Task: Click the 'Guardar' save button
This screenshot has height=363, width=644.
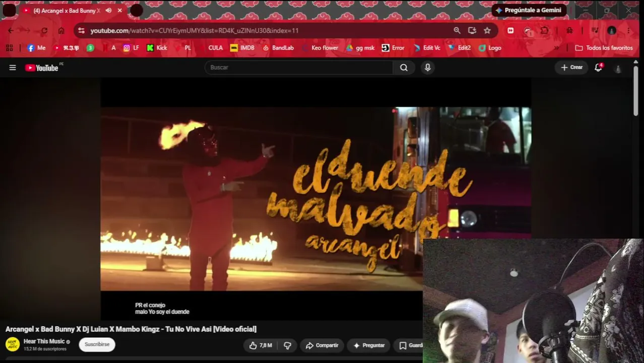Action: click(409, 345)
